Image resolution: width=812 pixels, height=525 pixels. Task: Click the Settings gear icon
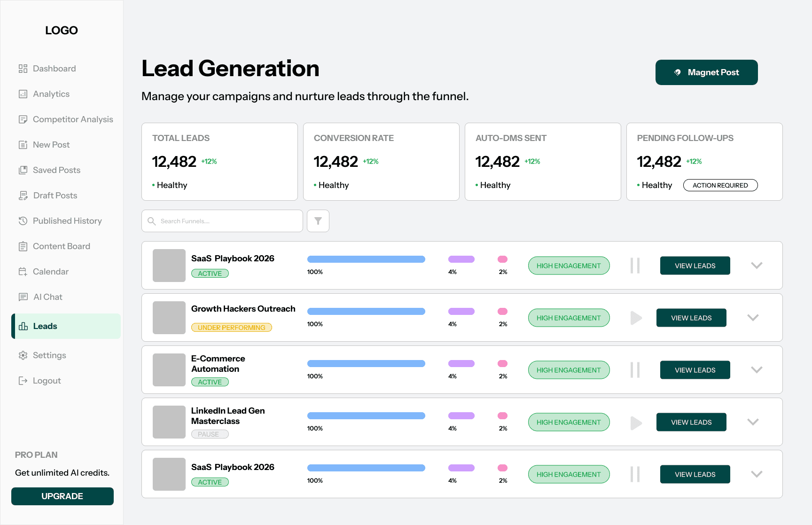[x=23, y=355]
